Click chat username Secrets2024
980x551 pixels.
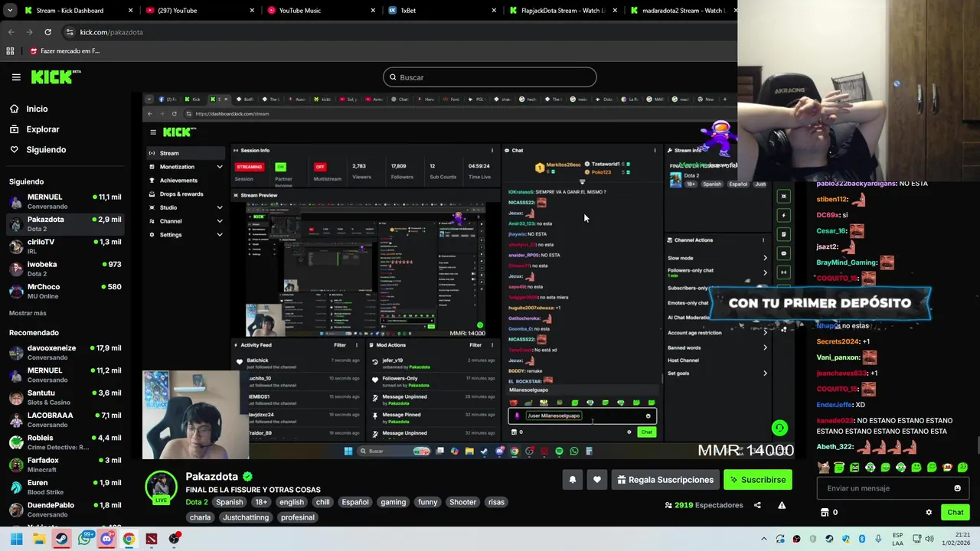[838, 341]
